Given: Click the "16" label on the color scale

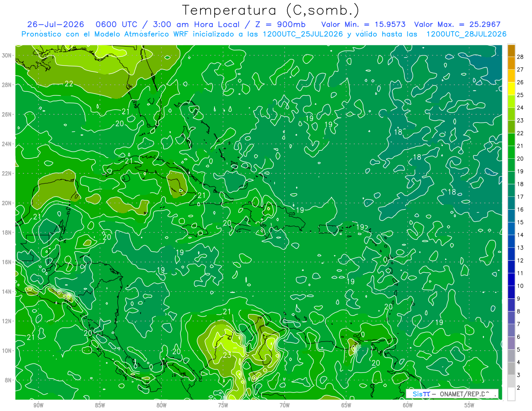Looking at the screenshot, I should pyautogui.click(x=520, y=209).
